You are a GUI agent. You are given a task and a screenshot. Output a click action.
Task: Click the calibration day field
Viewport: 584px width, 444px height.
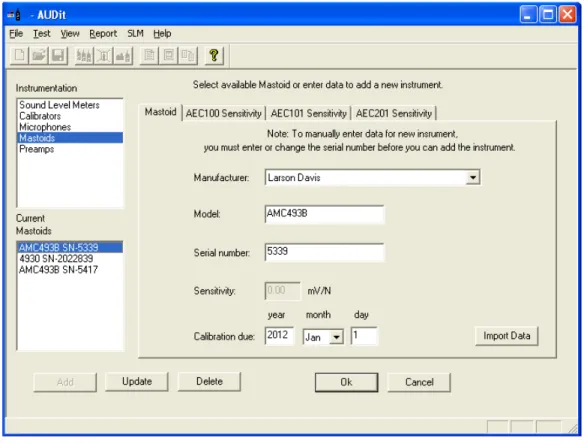364,336
